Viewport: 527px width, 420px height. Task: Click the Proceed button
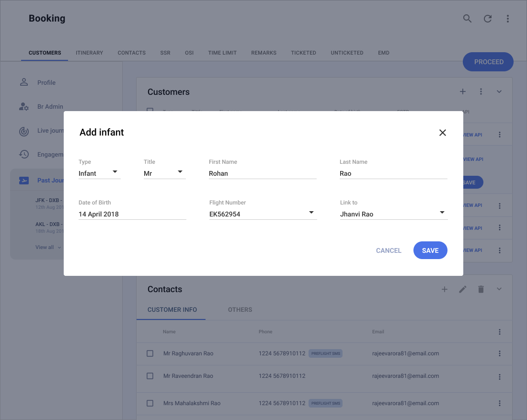coord(488,62)
